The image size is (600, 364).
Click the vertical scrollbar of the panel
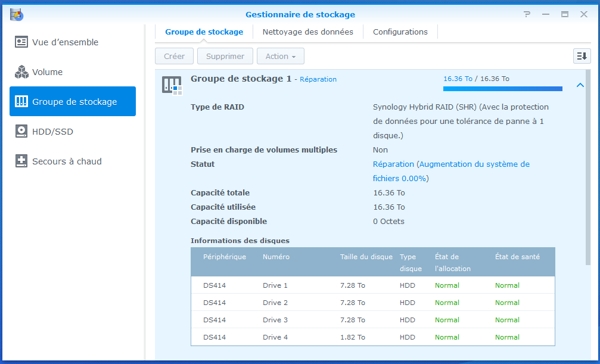pyautogui.click(x=588, y=167)
